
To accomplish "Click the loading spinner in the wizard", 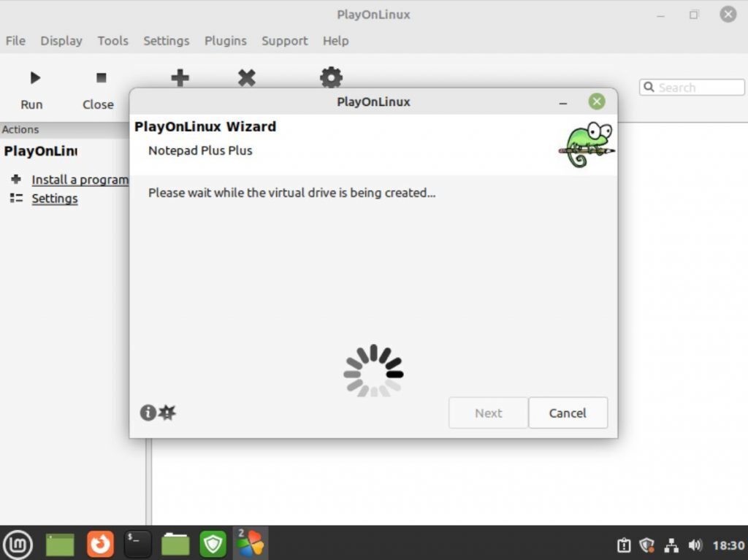I will [373, 369].
